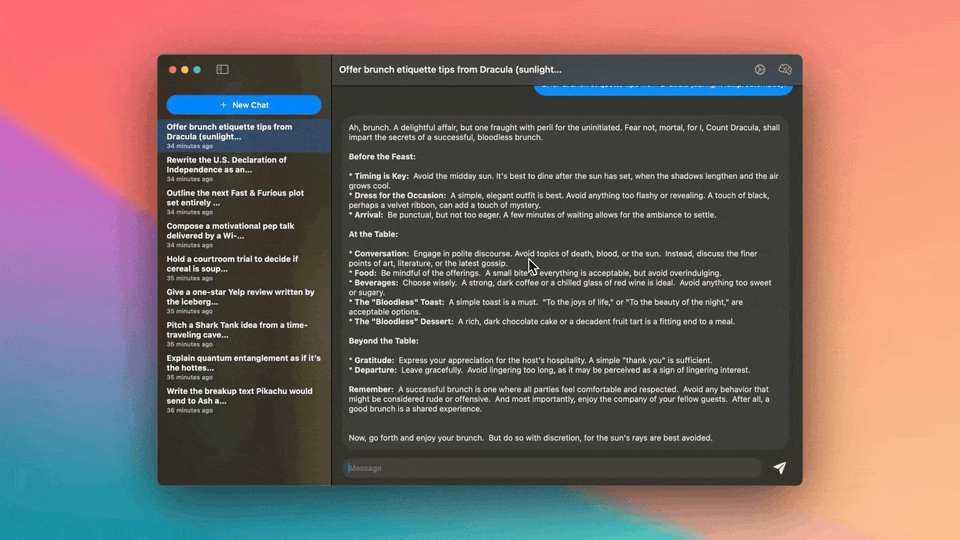Screen dimensions: 960x540
Task: Open the Declaration of Independence rewrite chat
Action: coord(243,169)
